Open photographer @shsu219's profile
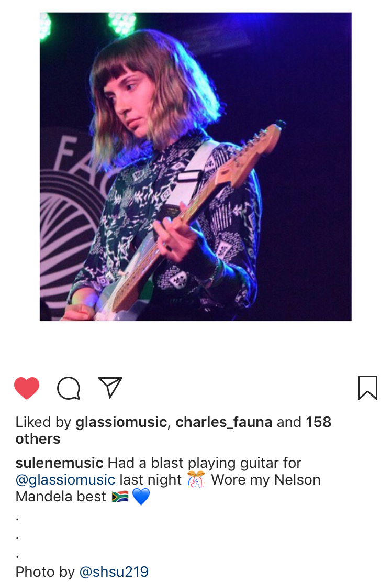Image resolution: width=392 pixels, height=582 pixels. coord(114,572)
